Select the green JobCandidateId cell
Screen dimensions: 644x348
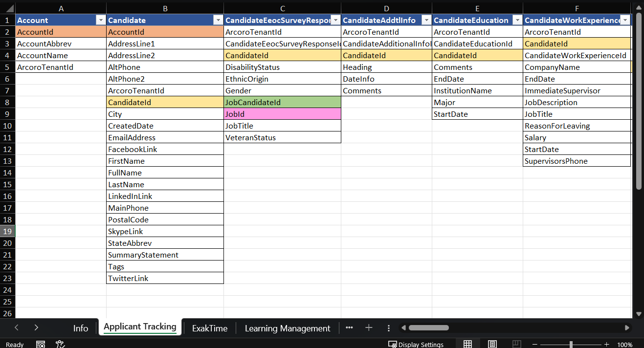283,102
